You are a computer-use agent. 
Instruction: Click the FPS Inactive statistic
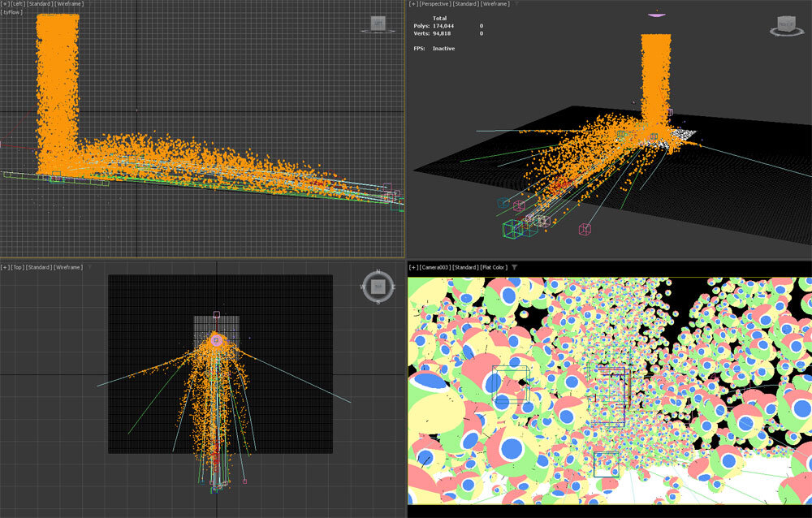434,48
